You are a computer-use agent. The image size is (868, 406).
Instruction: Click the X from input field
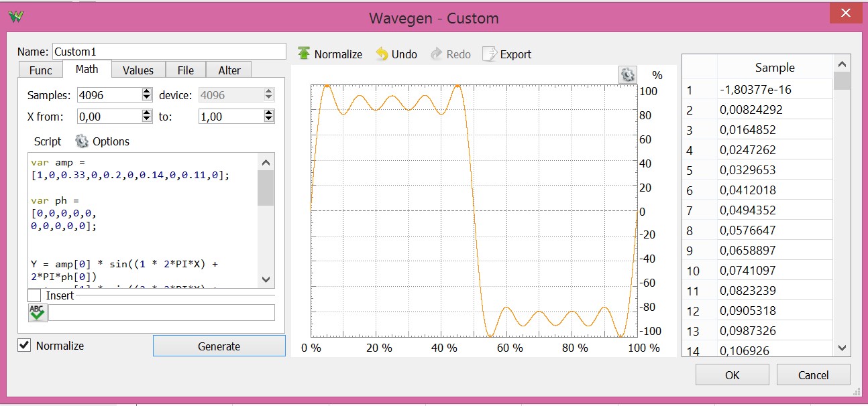pos(110,117)
